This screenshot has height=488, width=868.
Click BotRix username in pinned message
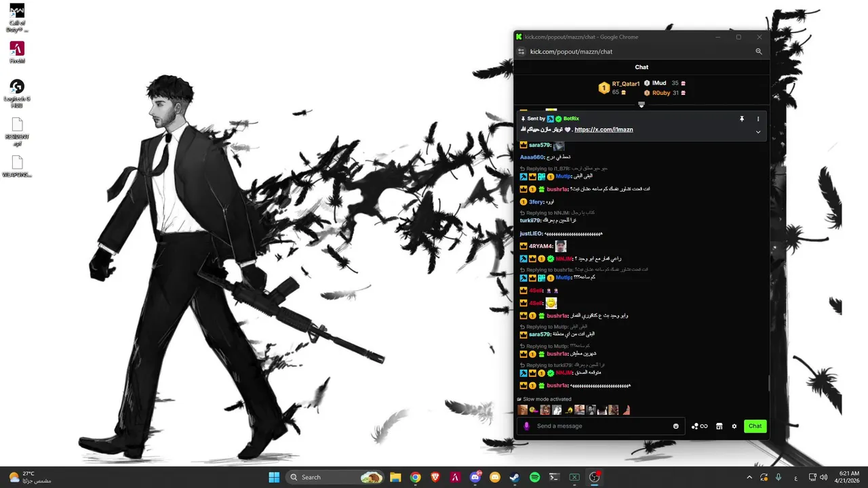pyautogui.click(x=571, y=119)
